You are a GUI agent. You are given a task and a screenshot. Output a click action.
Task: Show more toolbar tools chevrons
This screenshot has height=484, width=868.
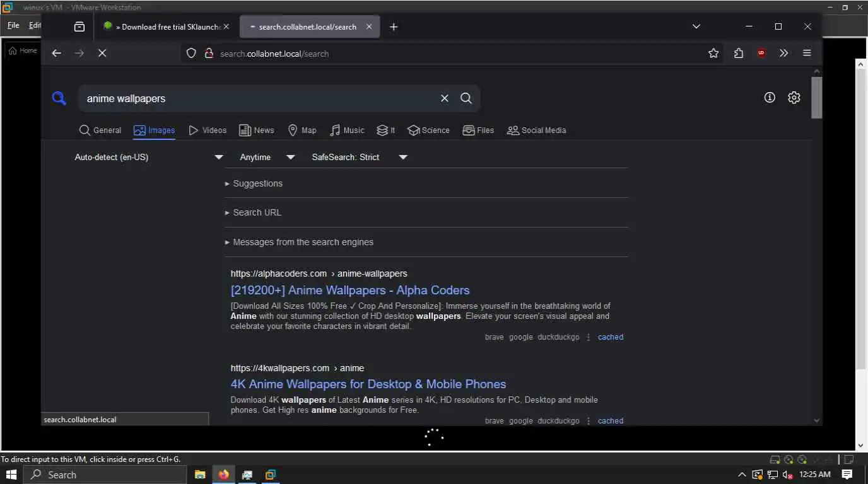pyautogui.click(x=783, y=54)
